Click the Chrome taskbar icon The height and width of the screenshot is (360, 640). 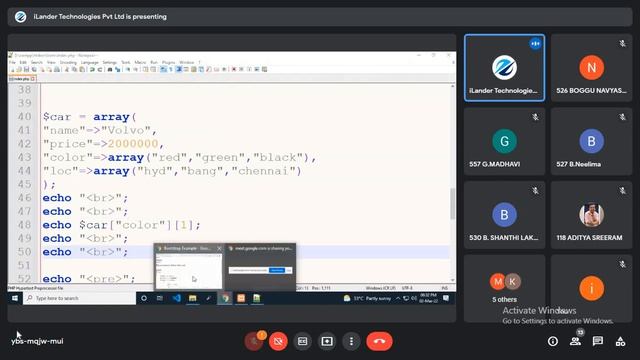click(225, 298)
